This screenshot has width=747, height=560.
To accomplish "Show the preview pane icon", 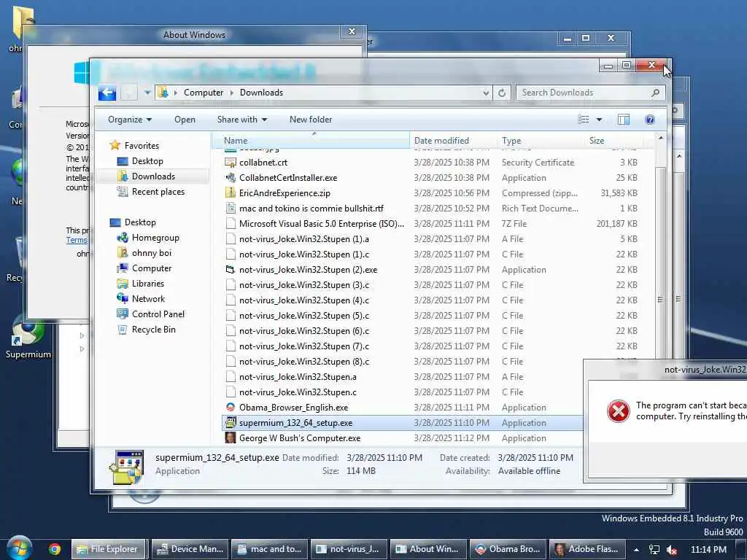I will (623, 120).
